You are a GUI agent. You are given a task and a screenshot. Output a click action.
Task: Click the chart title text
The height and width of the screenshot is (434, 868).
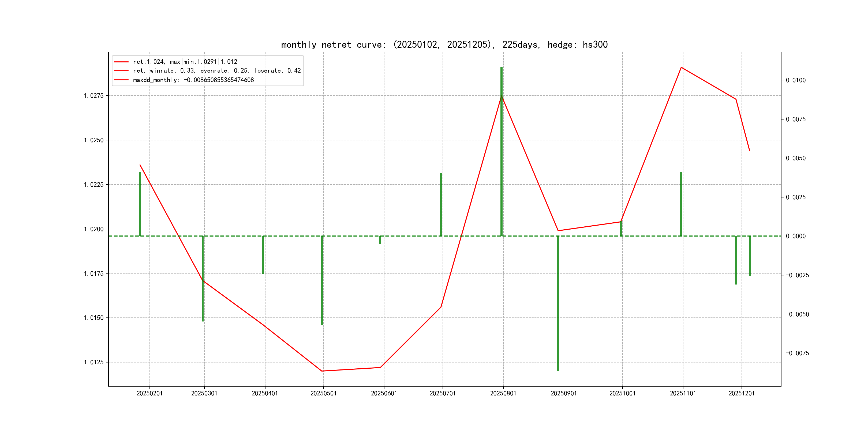[444, 44]
